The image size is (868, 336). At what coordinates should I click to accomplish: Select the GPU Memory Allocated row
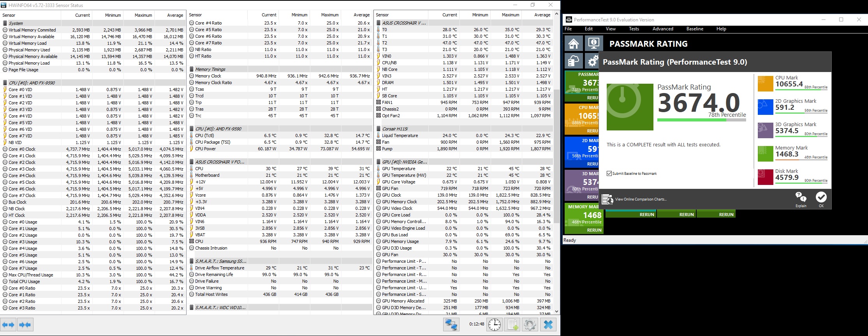pyautogui.click(x=463, y=301)
